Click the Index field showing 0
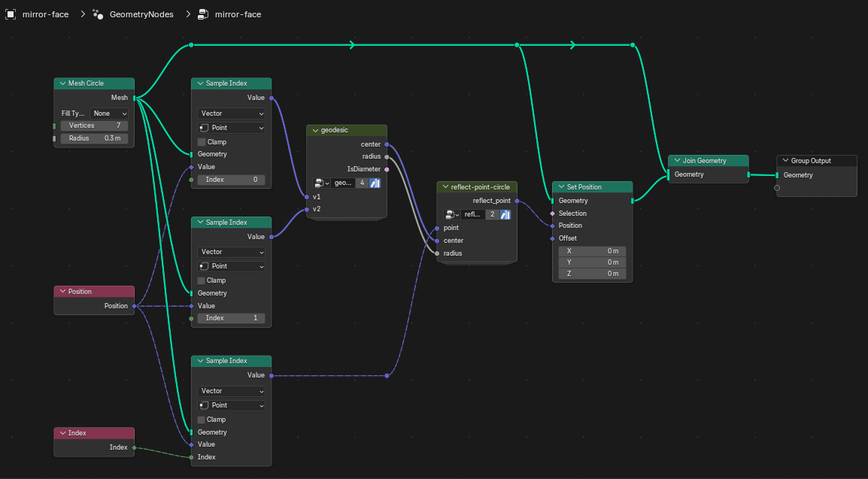Viewport: 868px width, 479px height. [x=232, y=180]
